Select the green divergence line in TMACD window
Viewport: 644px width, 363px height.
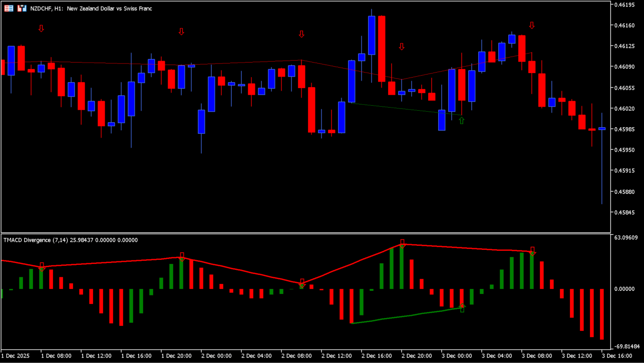(406, 316)
